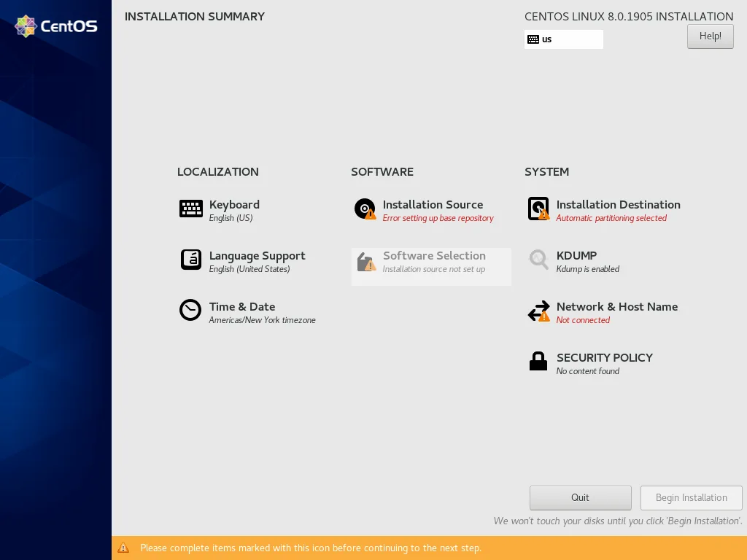Click the Network & Host Name arrows icon
This screenshot has width=747, height=560.
click(538, 311)
